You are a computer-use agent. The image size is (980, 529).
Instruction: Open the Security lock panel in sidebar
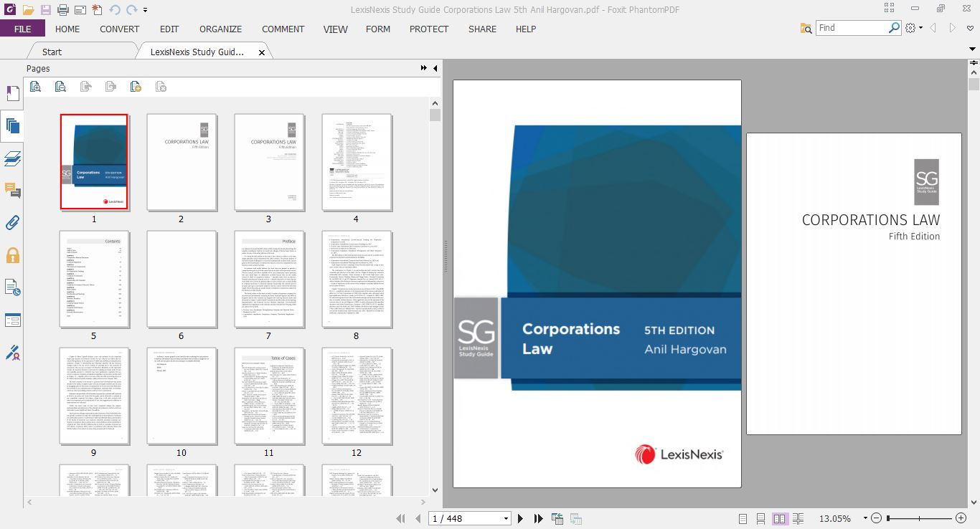(12, 255)
